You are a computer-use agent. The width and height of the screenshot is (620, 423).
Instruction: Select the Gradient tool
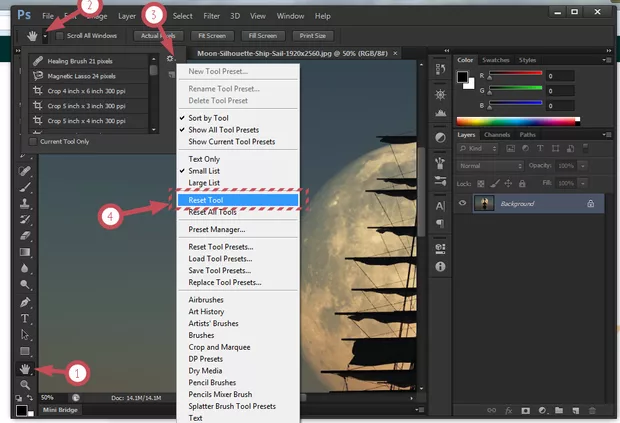(x=26, y=252)
